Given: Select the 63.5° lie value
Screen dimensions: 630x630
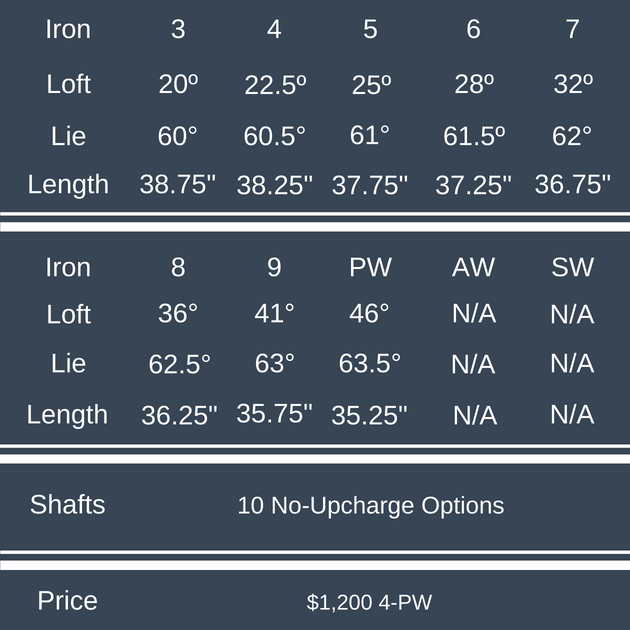Looking at the screenshot, I should 370,363.
